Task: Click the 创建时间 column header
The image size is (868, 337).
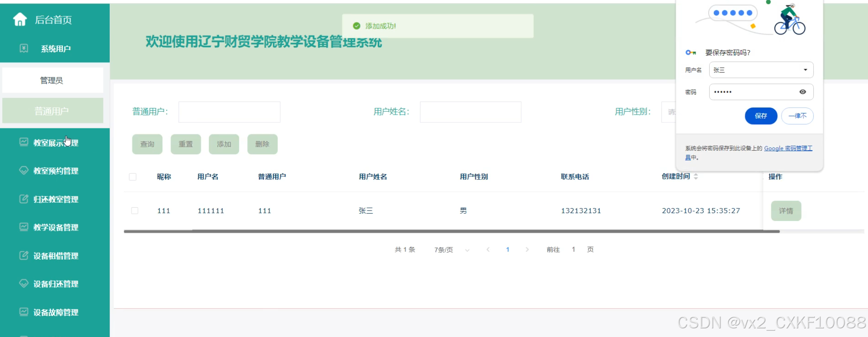Action: point(676,176)
